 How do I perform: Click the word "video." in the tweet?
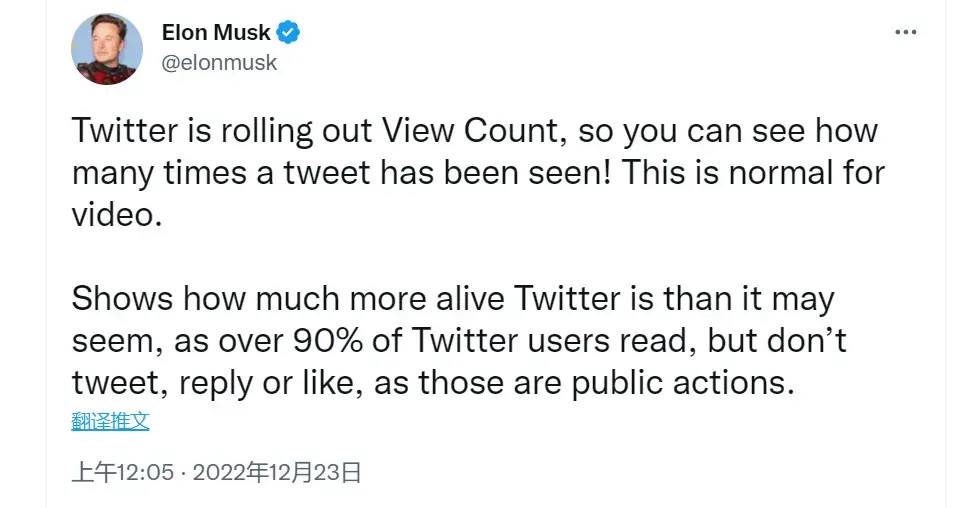[116, 215]
